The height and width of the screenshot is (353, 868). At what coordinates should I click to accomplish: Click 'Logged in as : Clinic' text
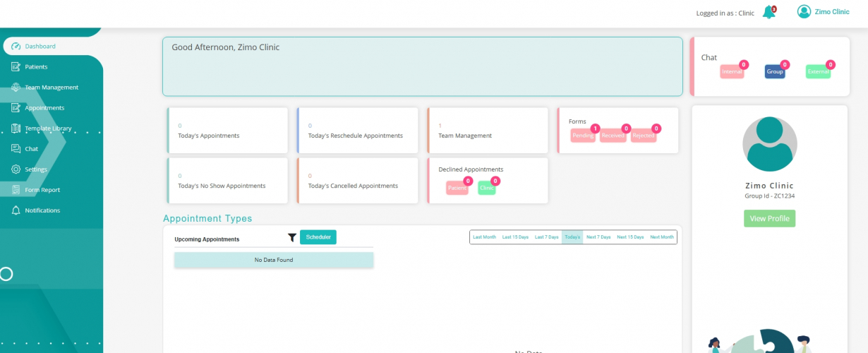coord(725,13)
